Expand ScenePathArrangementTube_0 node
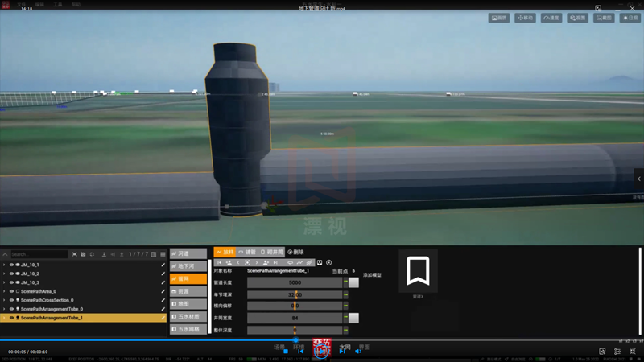 point(4,309)
